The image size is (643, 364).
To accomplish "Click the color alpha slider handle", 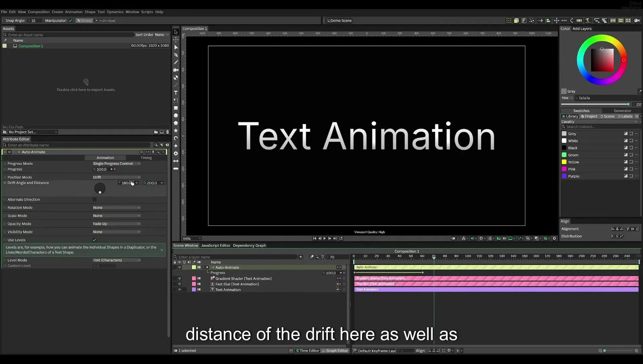I will [628, 104].
